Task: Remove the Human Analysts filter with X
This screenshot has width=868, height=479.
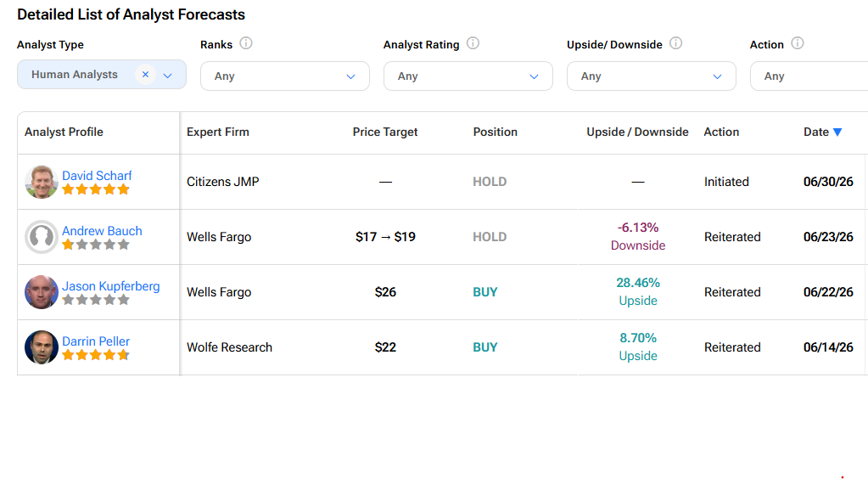Action: pos(145,74)
